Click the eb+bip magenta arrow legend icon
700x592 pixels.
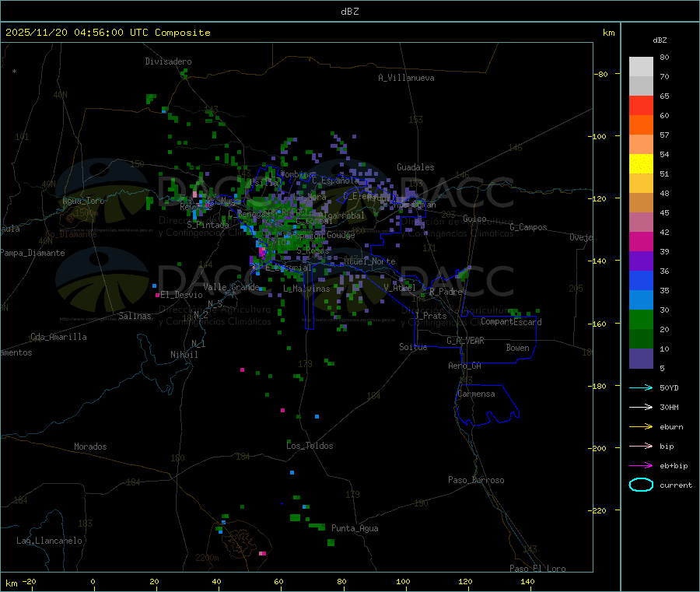tap(641, 466)
